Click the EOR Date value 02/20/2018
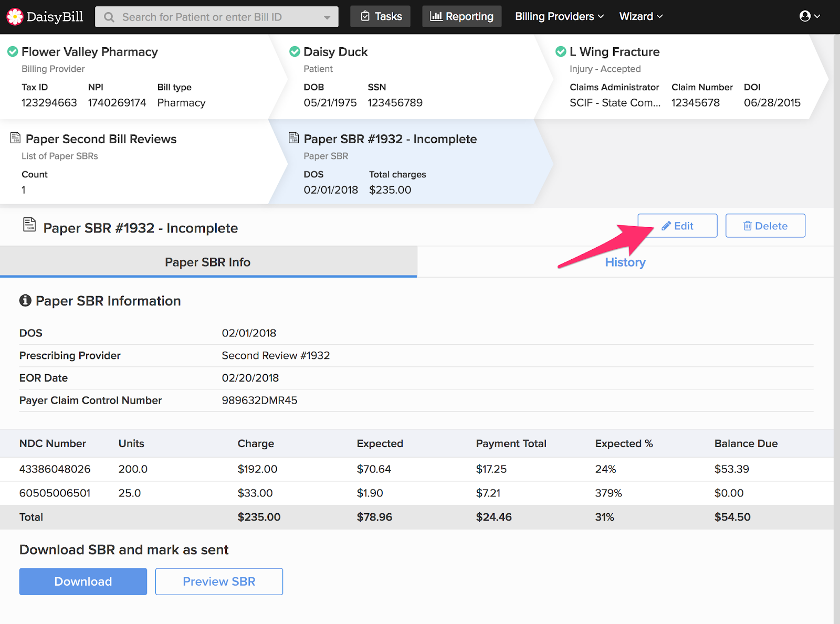The height and width of the screenshot is (624, 840). click(250, 378)
